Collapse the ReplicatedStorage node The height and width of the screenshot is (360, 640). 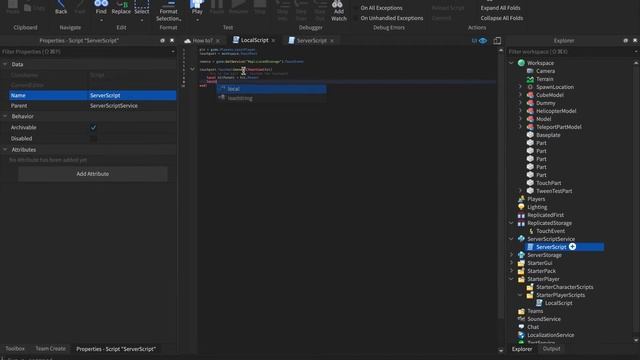tap(511, 223)
